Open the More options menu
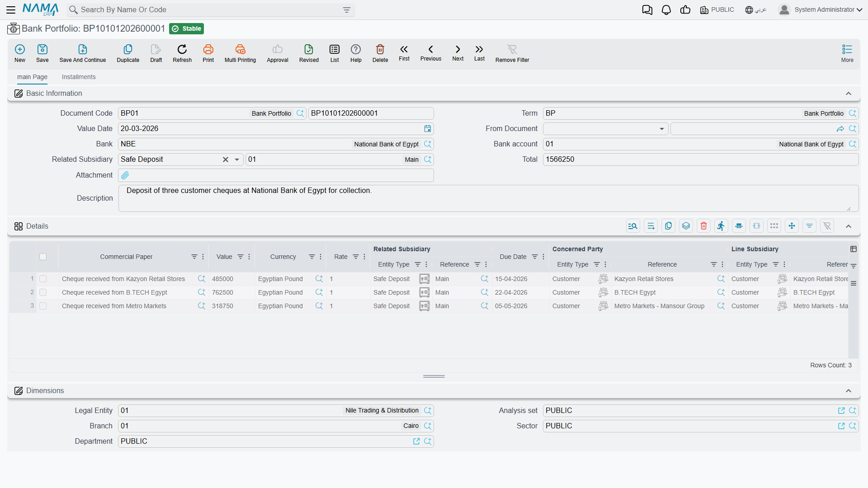 [x=847, y=53]
